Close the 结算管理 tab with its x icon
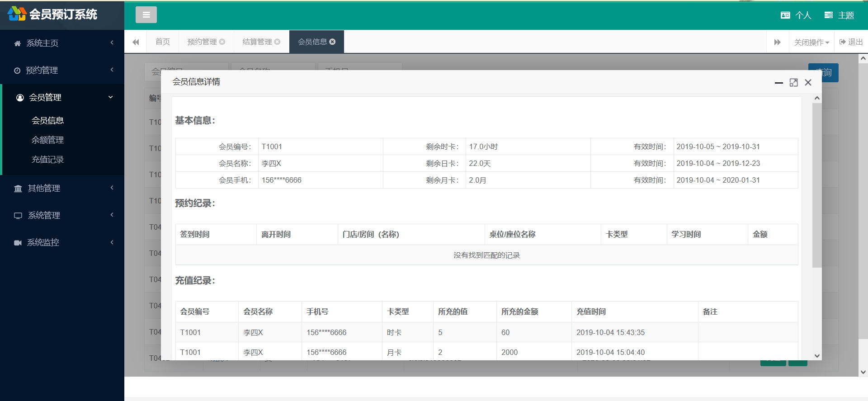 point(277,42)
